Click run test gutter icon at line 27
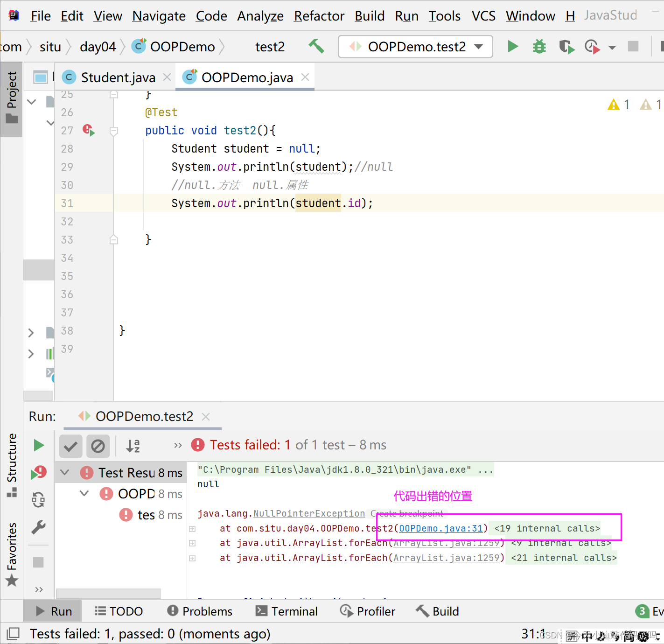This screenshot has height=644, width=664. tap(89, 130)
